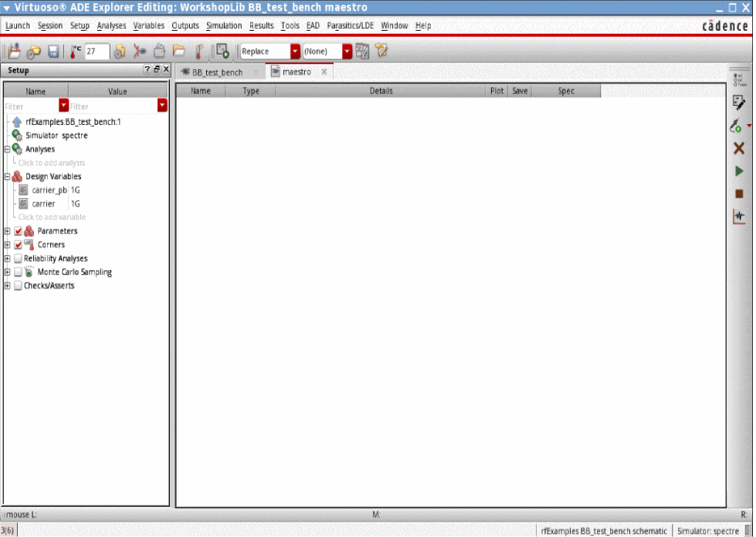This screenshot has height=537, width=756.
Task: Click the open yellow folder toolbar icon
Action: tap(179, 51)
